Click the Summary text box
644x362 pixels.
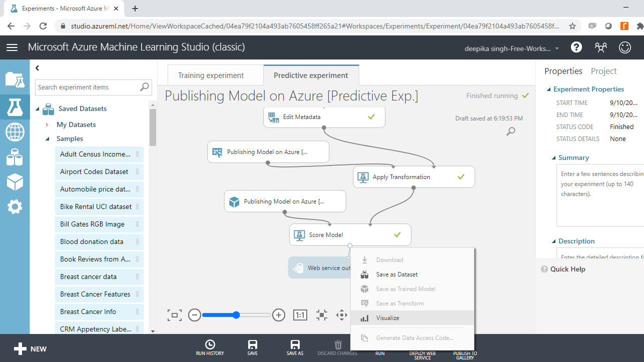click(600, 195)
